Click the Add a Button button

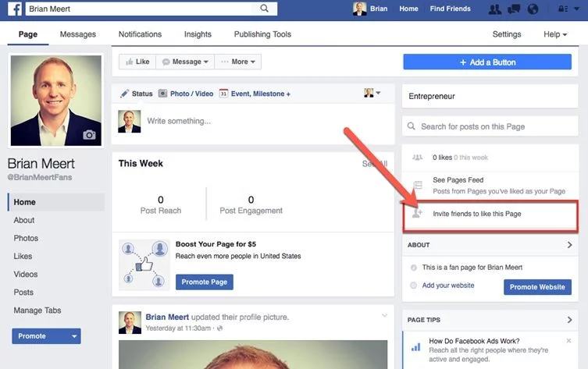click(487, 62)
